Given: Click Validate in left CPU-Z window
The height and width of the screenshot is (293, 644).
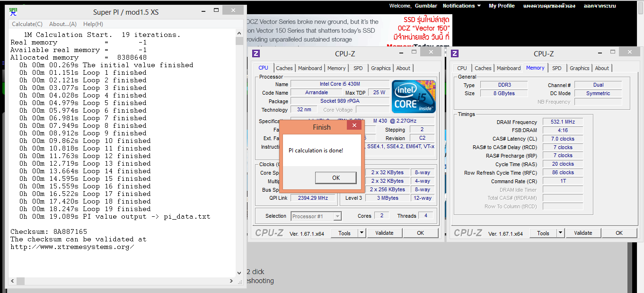Looking at the screenshot, I should coord(384,233).
